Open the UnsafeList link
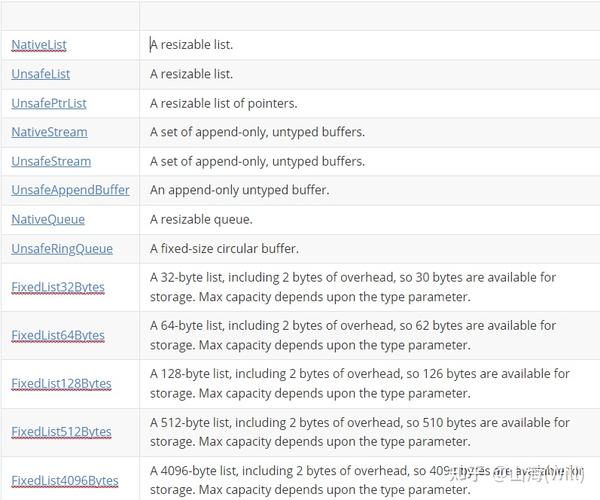This screenshot has width=600, height=500. [41, 74]
